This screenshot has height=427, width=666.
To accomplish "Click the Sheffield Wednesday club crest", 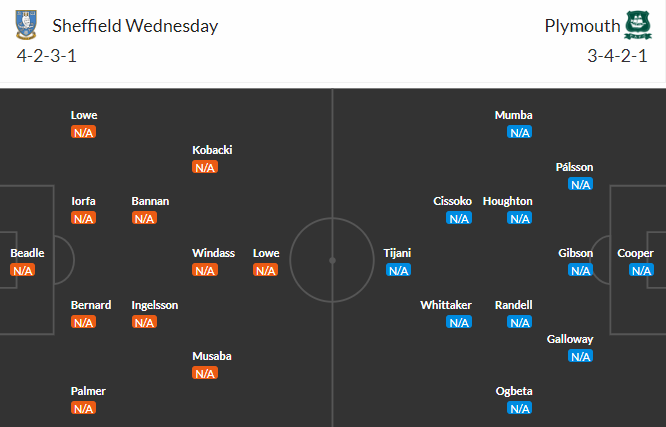I will [x=28, y=25].
